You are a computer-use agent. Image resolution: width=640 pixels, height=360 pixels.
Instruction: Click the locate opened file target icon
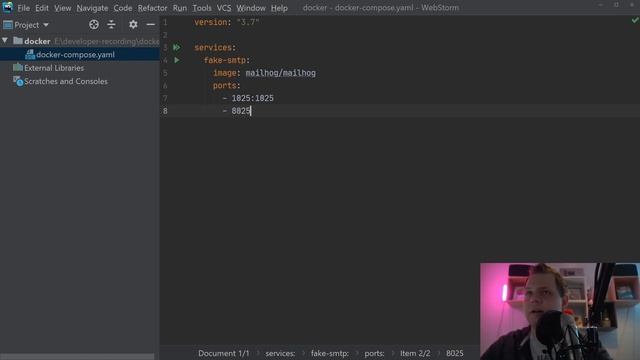[94, 24]
